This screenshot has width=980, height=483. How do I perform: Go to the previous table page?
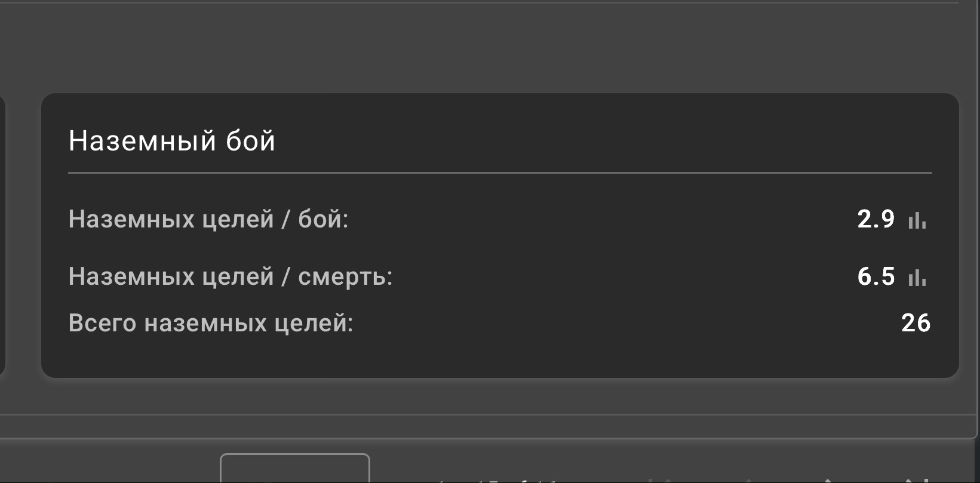click(x=748, y=479)
